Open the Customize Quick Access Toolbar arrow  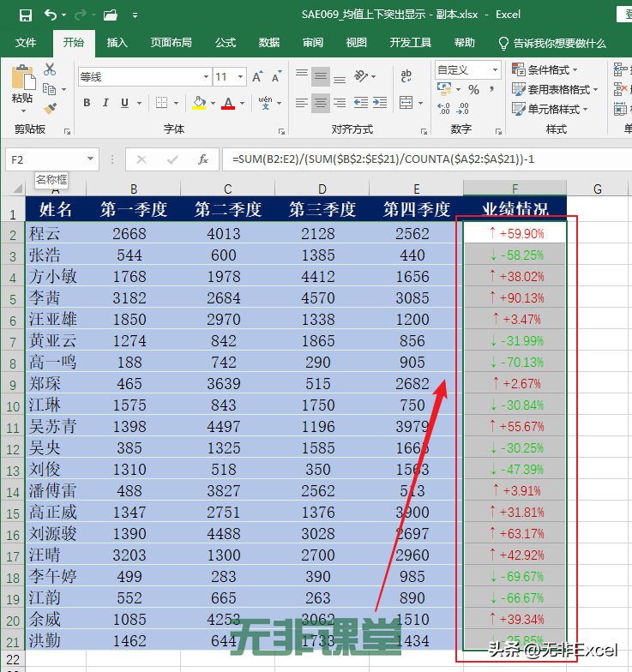tap(135, 15)
